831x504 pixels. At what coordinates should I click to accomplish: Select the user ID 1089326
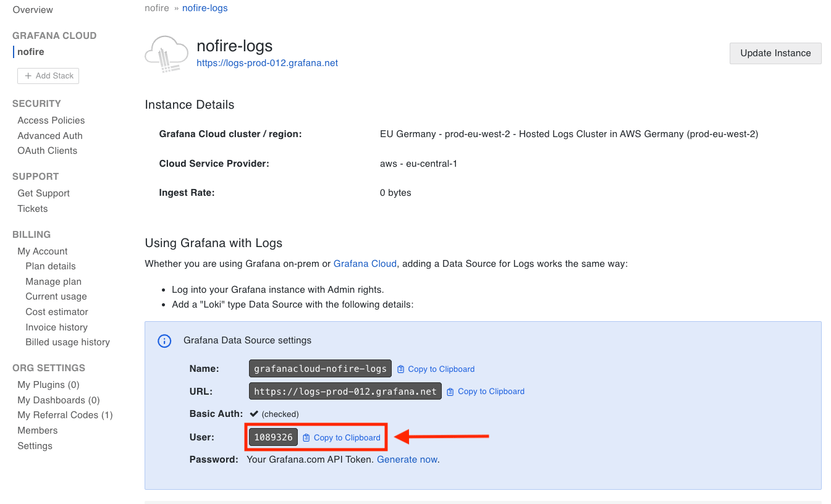[x=273, y=437]
